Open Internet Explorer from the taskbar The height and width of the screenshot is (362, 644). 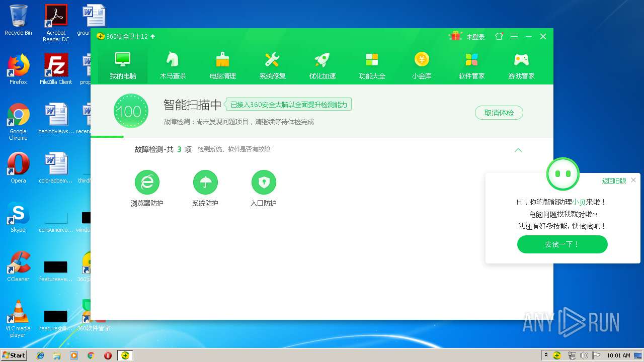[x=40, y=355]
